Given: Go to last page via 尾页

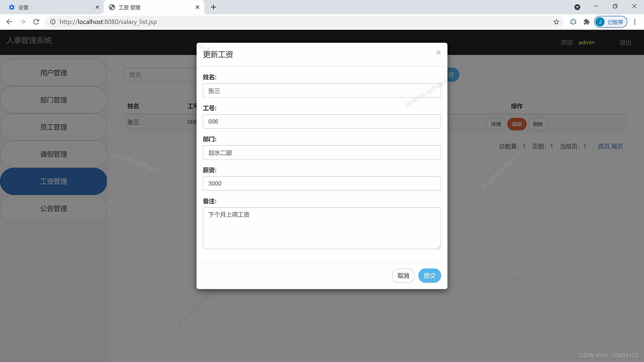Looking at the screenshot, I should 618,146.
